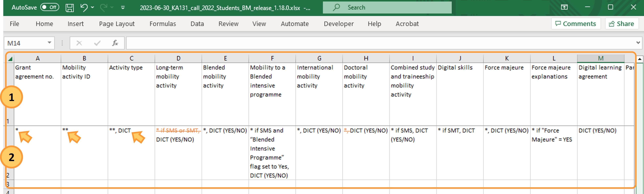Image resolution: width=644 pixels, height=194 pixels.
Task: Click the greyed-out Redo arrow icon
Action: 104,8
